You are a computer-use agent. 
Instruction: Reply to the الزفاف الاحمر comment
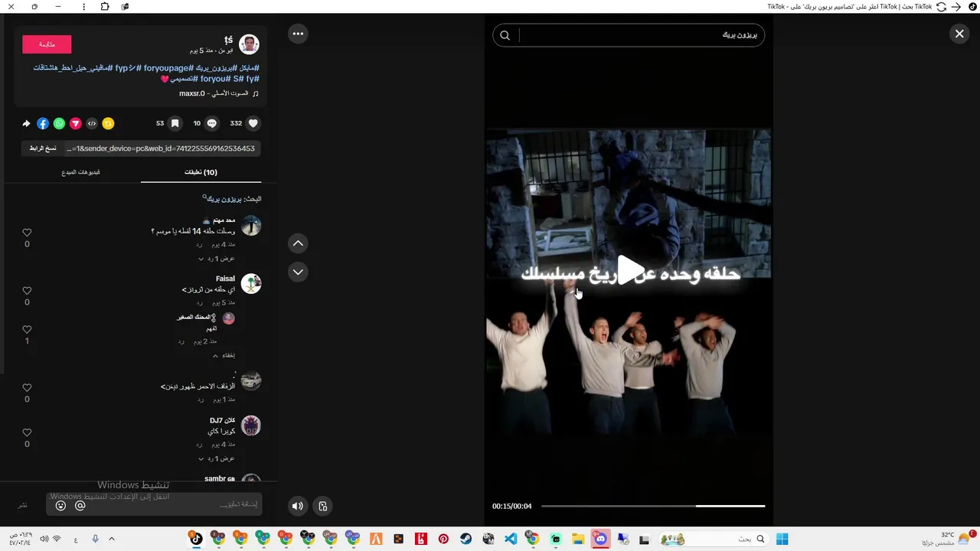click(x=199, y=399)
